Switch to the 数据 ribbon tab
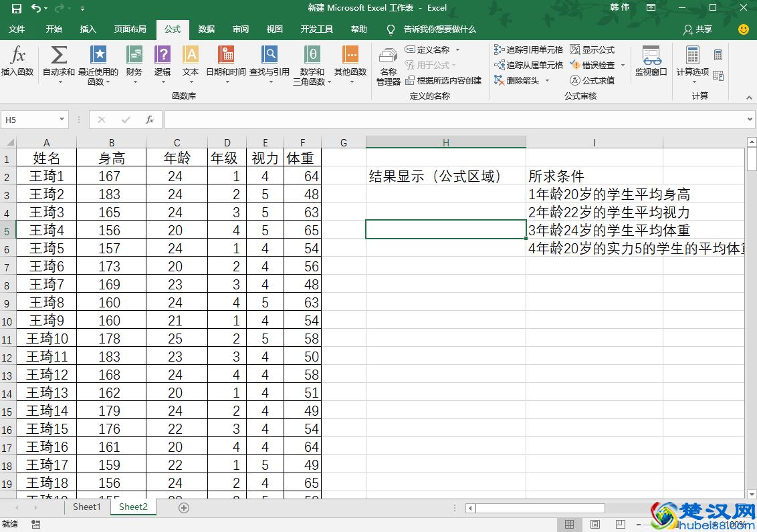The width and height of the screenshot is (757, 532). click(x=207, y=29)
